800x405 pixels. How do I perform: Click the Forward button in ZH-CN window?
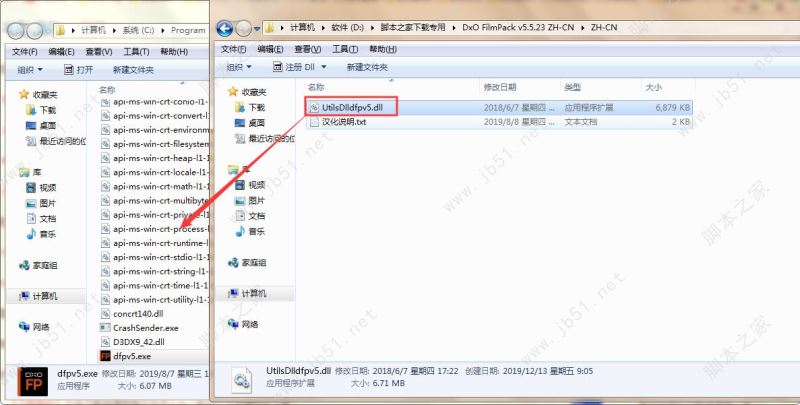pyautogui.click(x=243, y=29)
